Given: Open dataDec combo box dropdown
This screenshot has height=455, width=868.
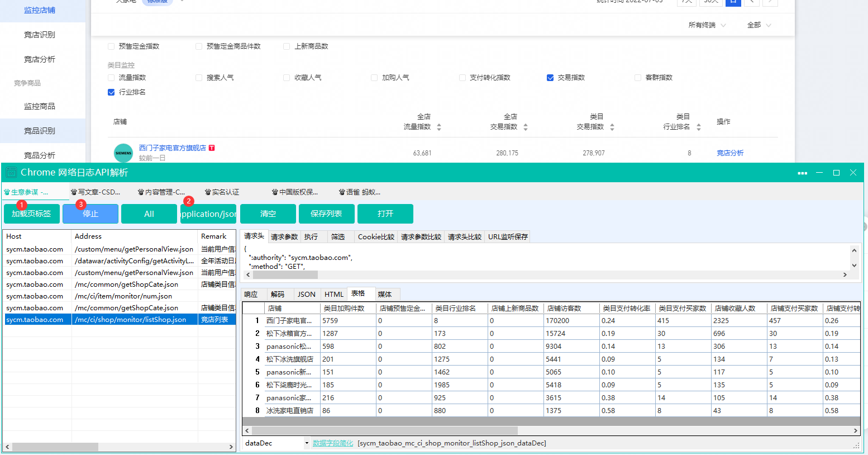Looking at the screenshot, I should [307, 443].
